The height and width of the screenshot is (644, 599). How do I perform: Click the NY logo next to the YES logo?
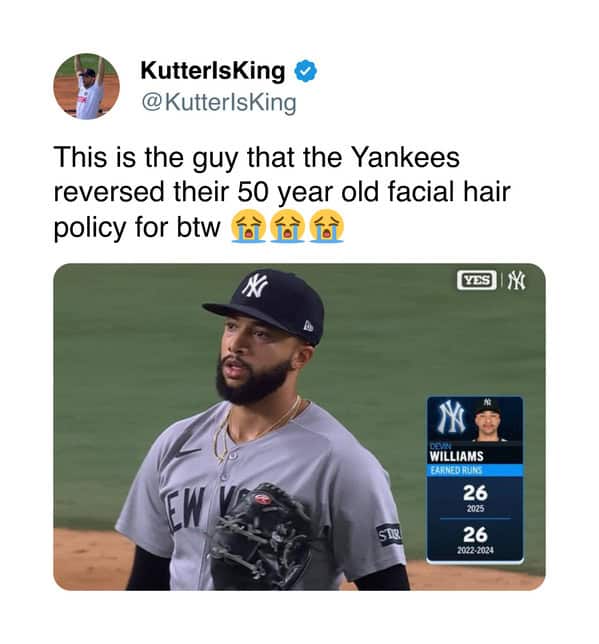(516, 281)
